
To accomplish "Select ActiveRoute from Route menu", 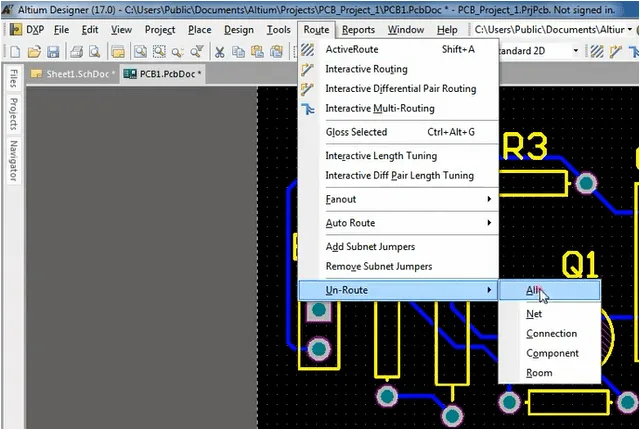I will (x=399, y=49).
